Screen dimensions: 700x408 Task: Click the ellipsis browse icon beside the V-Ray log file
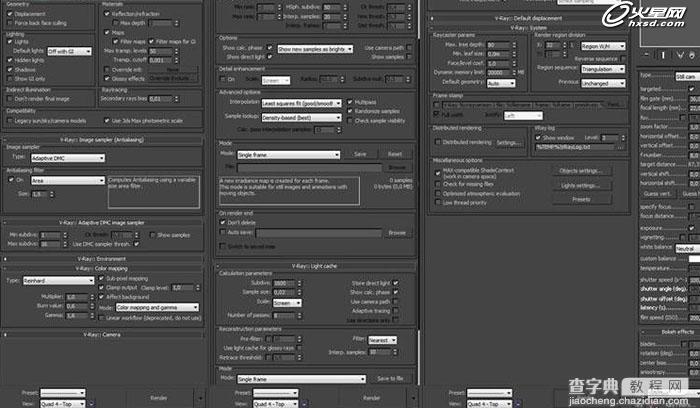[x=620, y=146]
